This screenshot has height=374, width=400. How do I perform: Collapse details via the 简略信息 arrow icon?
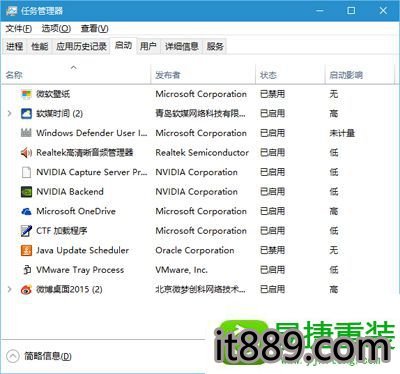pos(13,356)
